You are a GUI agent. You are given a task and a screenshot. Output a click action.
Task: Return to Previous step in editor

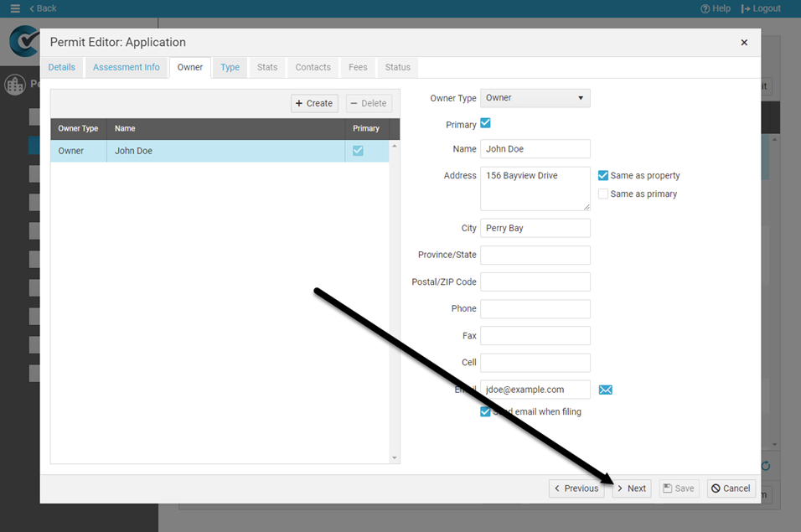click(x=576, y=488)
